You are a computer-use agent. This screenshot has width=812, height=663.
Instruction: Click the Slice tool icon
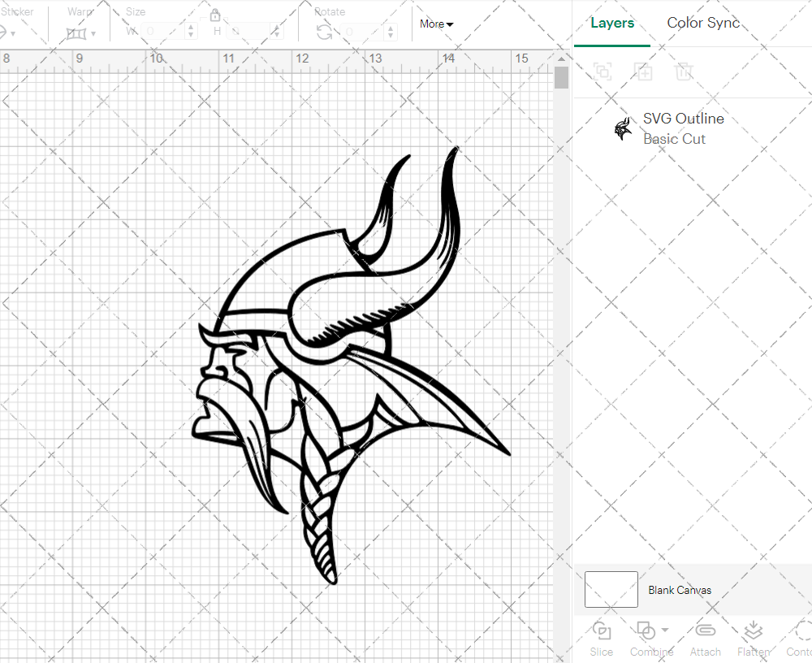pyautogui.click(x=602, y=631)
